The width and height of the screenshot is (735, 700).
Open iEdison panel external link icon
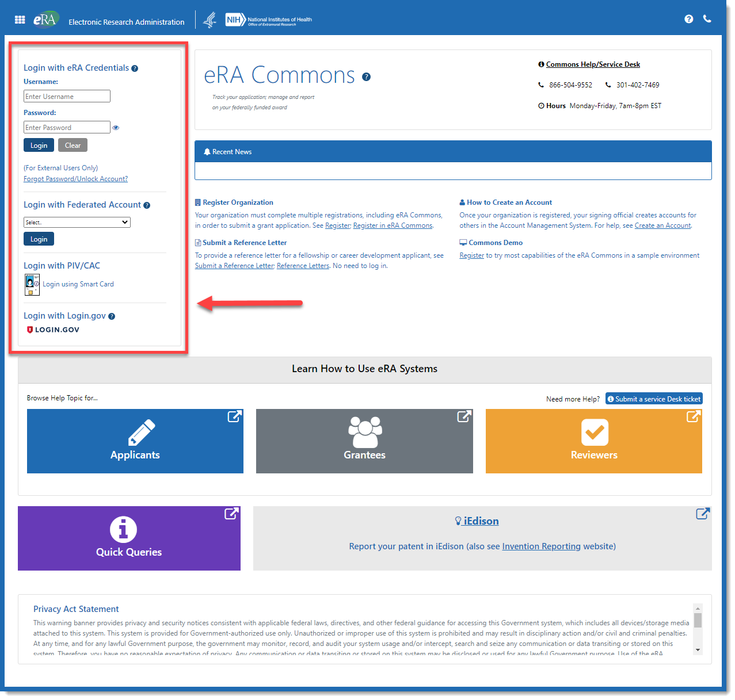point(703,514)
